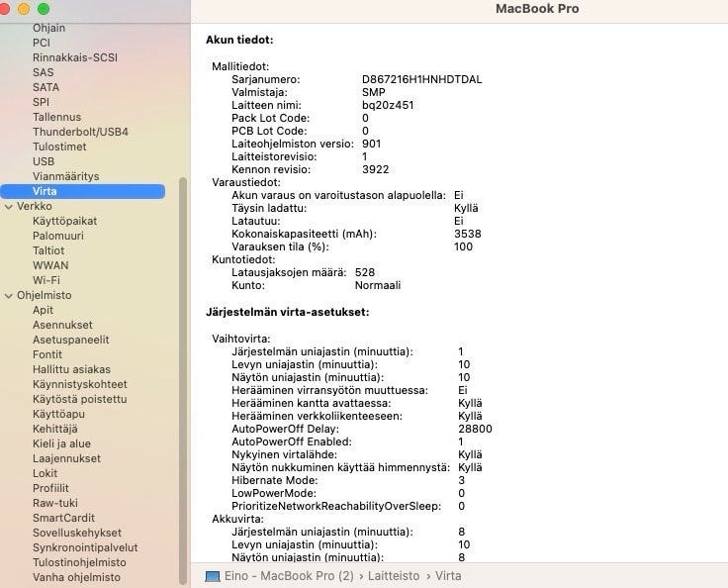Screen dimensions: 728x588
Task: Click the Kunto value Normaali
Action: [x=378, y=285]
